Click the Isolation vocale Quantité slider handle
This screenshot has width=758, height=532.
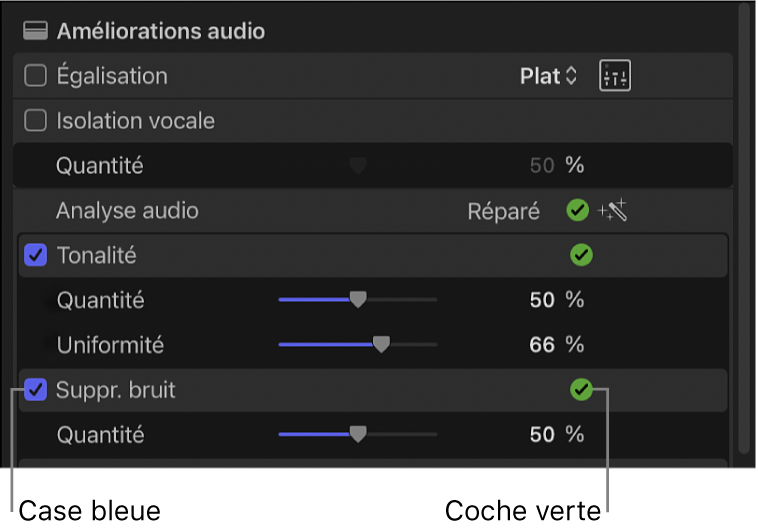click(358, 166)
